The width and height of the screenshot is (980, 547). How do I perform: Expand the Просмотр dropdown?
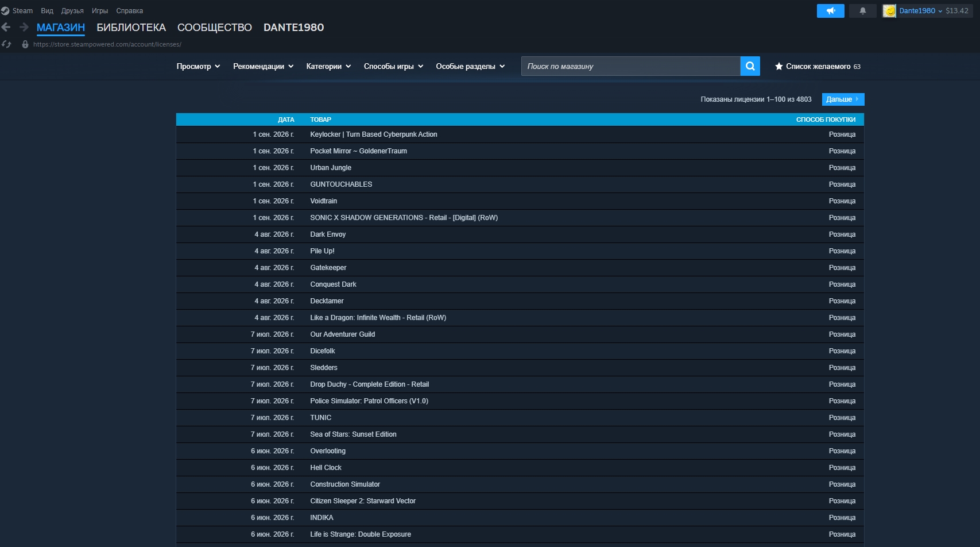click(198, 67)
